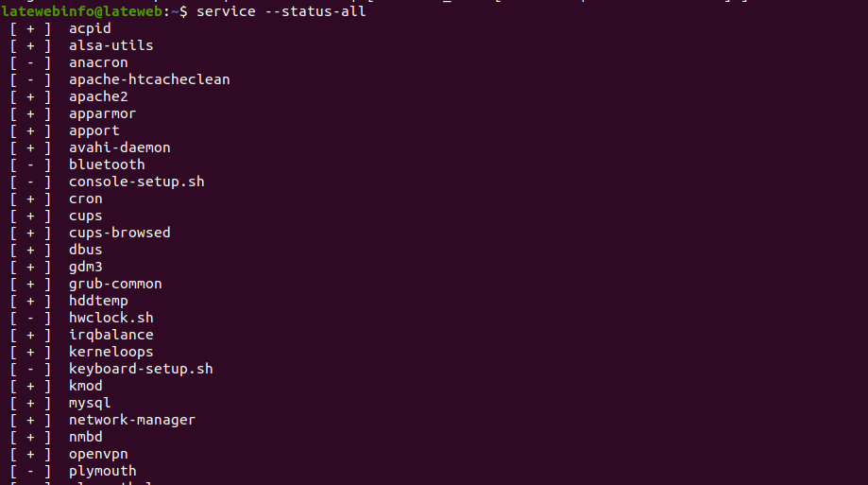This screenshot has width=868, height=485.
Task: Select the cups-browsed service entry
Action: [119, 233]
